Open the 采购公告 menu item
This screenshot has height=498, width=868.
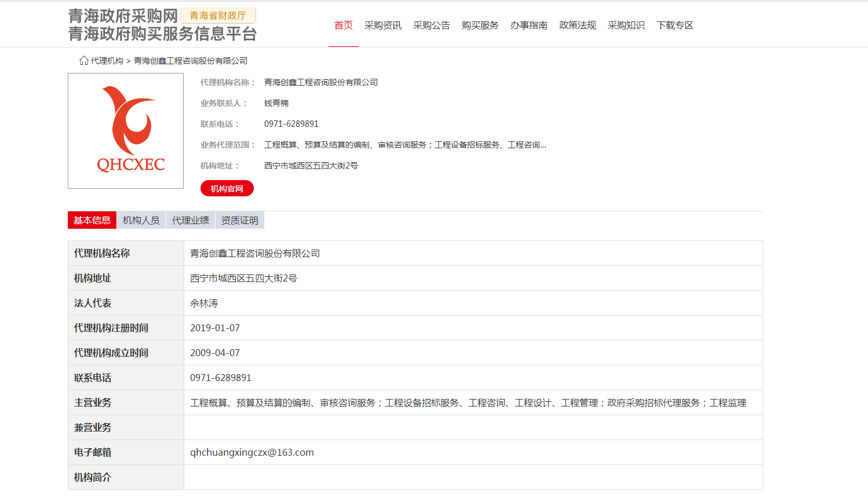coord(432,25)
